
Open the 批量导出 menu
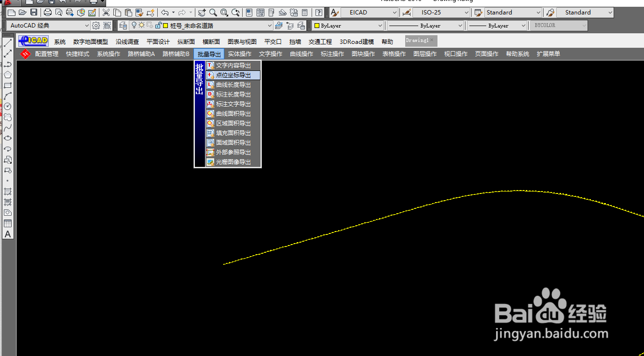coord(209,54)
